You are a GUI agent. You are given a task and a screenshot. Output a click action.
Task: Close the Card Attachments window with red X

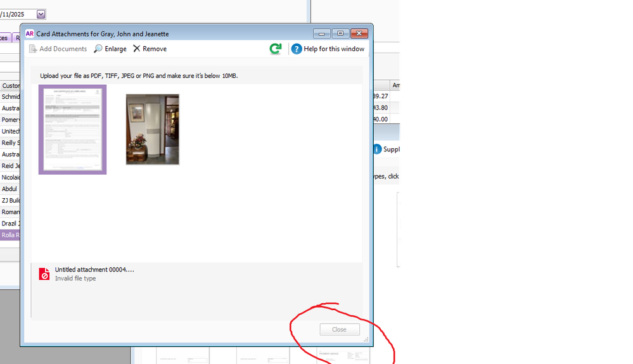[359, 34]
